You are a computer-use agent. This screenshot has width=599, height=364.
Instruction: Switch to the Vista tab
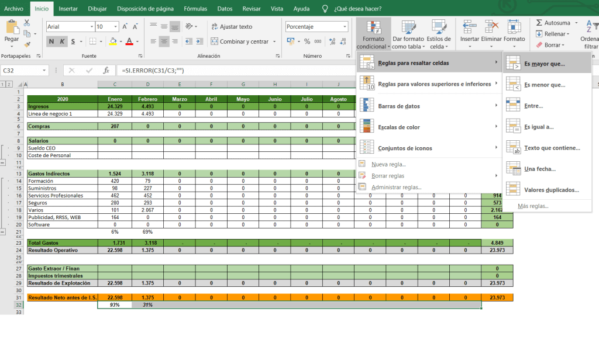coord(277,8)
